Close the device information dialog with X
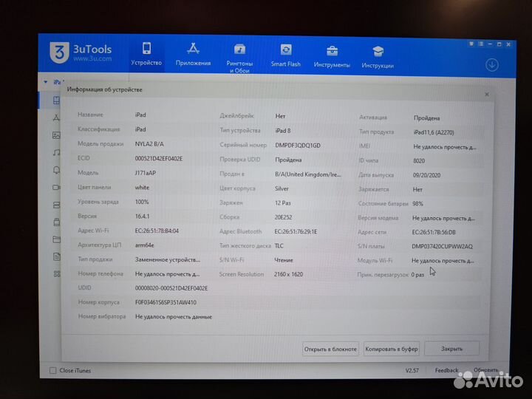Image resolution: width=532 pixels, height=399 pixels. (x=486, y=95)
